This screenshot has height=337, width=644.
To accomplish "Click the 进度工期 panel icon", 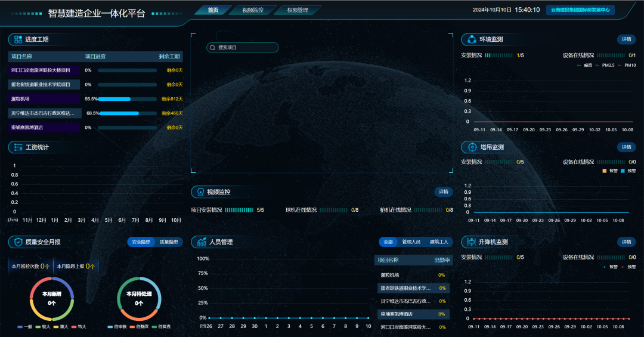I will pos(18,39).
